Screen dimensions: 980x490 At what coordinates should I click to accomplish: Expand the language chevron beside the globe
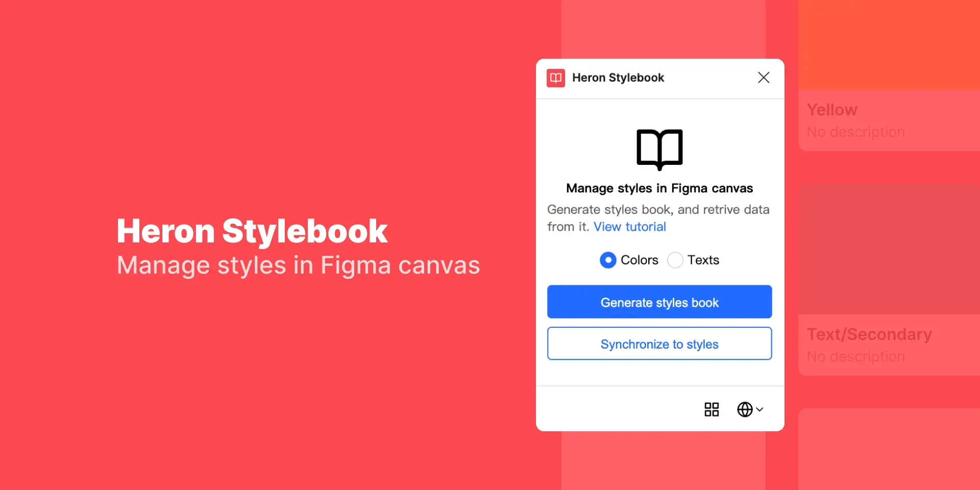(760, 409)
